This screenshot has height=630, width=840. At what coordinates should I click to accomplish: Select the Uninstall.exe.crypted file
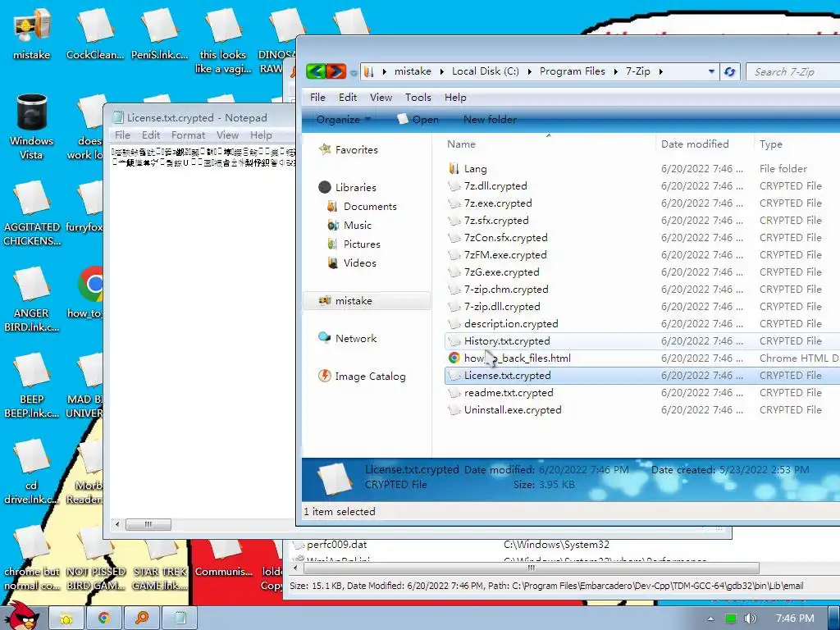point(513,410)
